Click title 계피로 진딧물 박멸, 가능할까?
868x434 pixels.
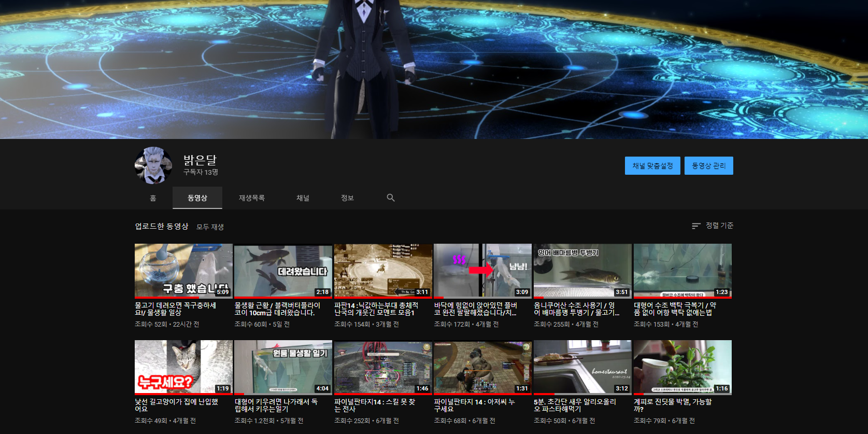pyautogui.click(x=673, y=405)
